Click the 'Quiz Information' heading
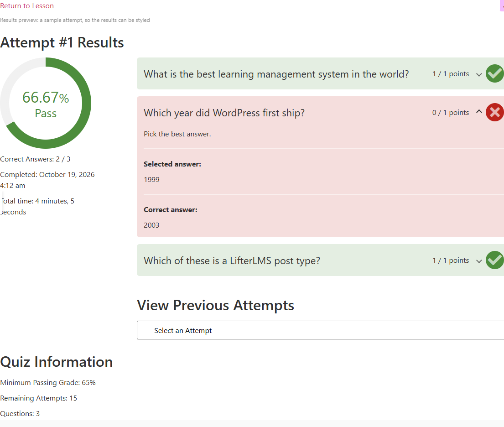This screenshot has height=427, width=504. [x=56, y=362]
